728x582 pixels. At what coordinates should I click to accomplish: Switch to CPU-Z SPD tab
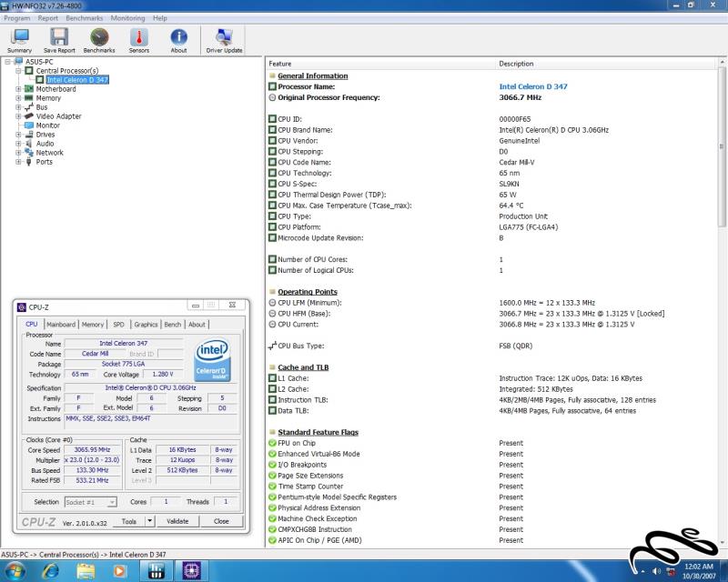click(x=119, y=325)
